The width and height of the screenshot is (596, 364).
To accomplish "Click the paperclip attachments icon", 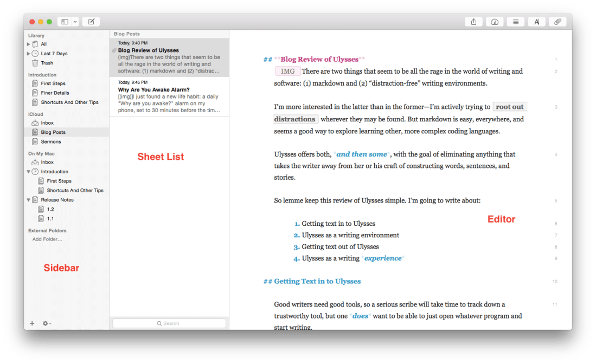I will pyautogui.click(x=557, y=22).
